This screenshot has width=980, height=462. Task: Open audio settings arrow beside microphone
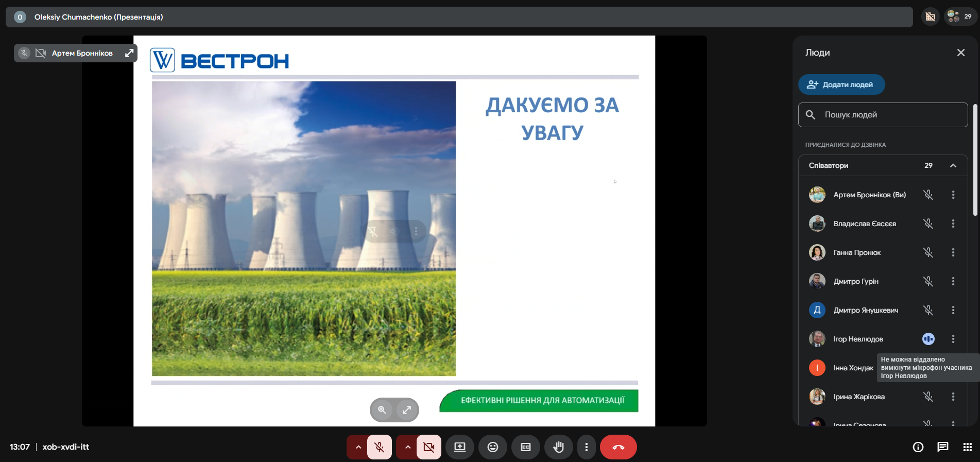[x=358, y=447]
